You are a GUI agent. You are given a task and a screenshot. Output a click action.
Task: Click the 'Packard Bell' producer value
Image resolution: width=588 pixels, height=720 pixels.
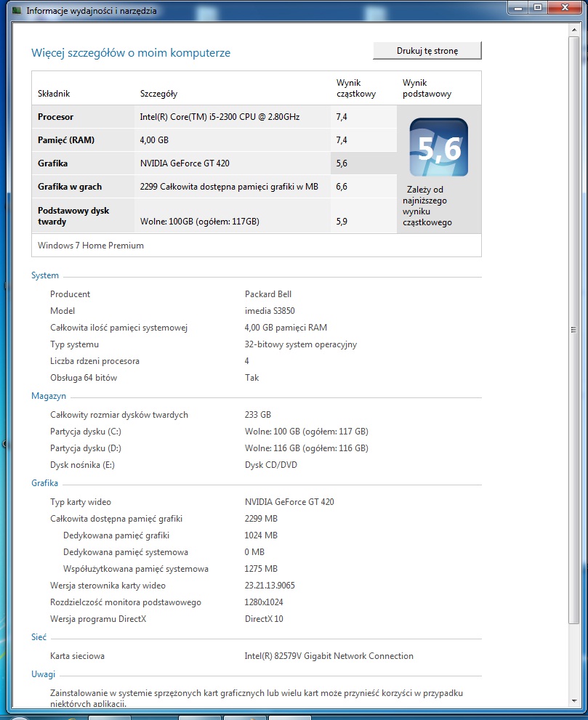(x=267, y=294)
